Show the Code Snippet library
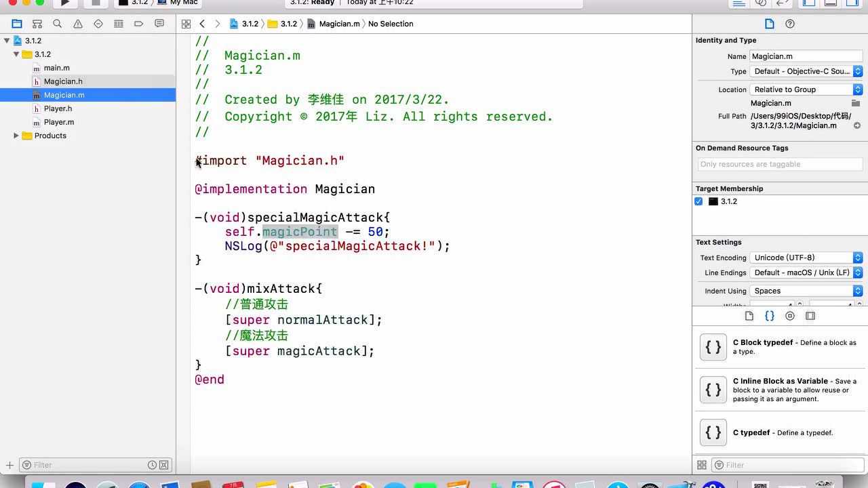 tap(770, 316)
